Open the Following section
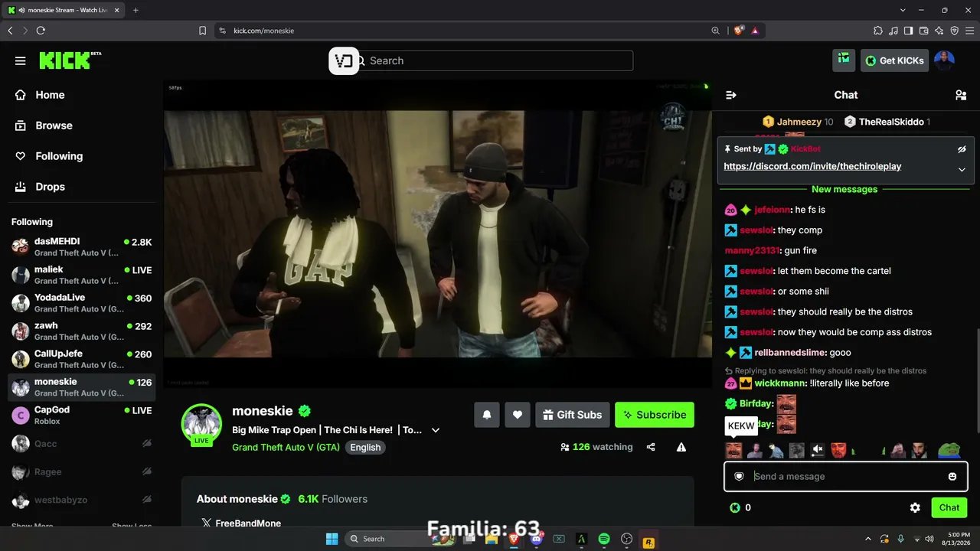 coord(59,156)
